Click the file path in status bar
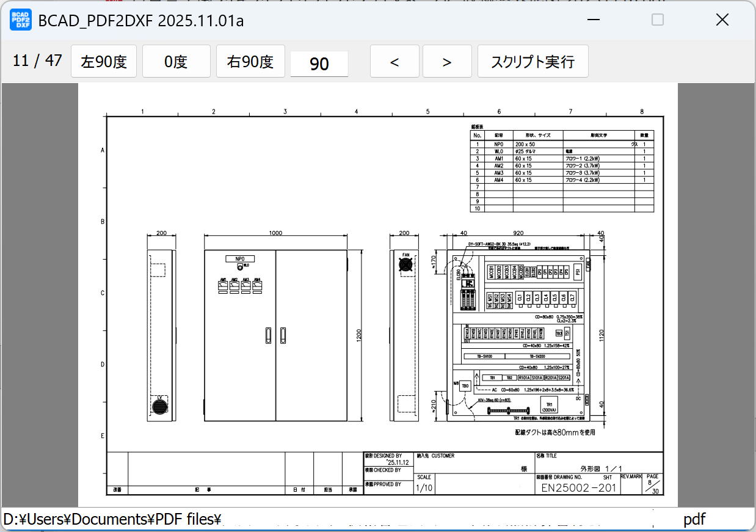This screenshot has width=756, height=532. pos(112,519)
